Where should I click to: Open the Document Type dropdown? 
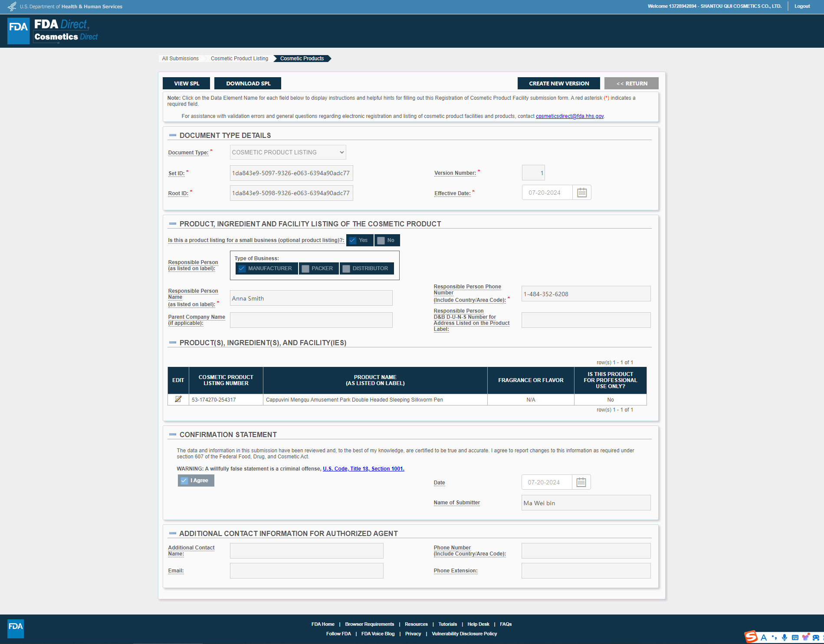[288, 152]
